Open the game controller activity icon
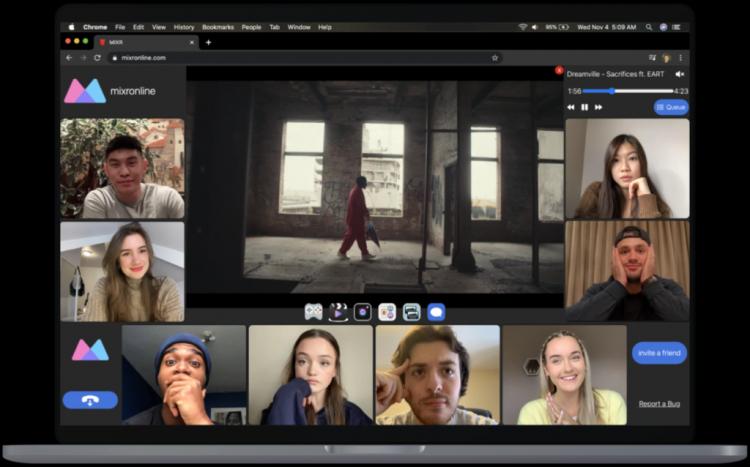This screenshot has height=467, width=750. [313, 312]
